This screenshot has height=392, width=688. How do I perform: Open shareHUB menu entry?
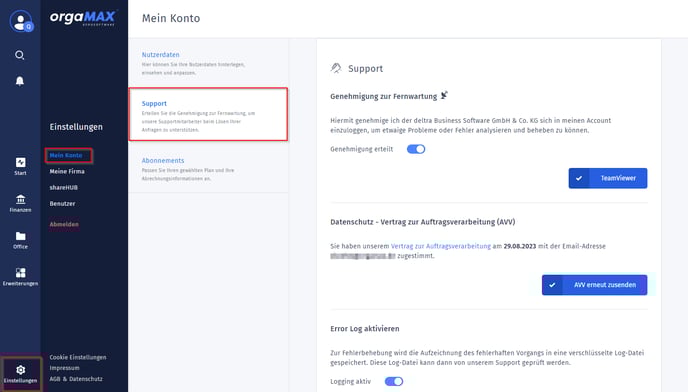tap(64, 187)
